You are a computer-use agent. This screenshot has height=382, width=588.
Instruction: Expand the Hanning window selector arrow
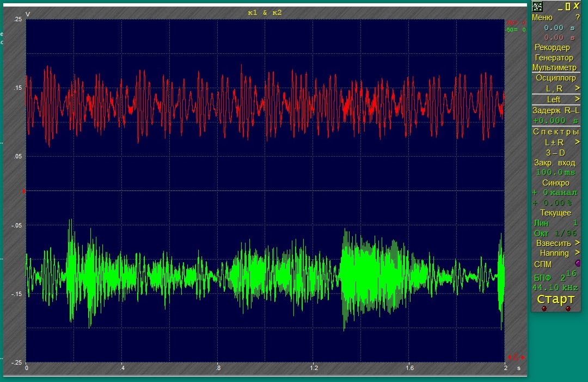point(577,252)
